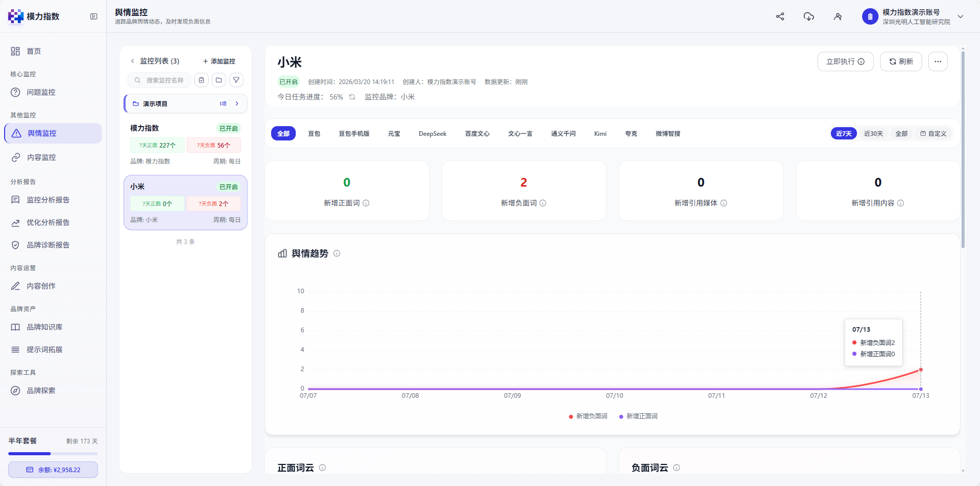Focus the 搜索监控名称 search field
This screenshot has width=980, height=486.
(x=159, y=80)
